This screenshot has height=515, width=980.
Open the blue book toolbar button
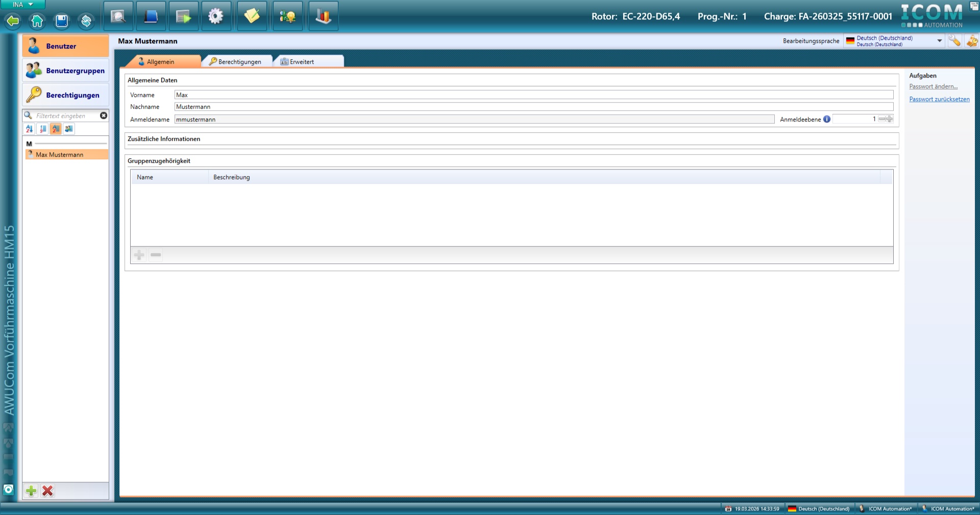click(151, 16)
